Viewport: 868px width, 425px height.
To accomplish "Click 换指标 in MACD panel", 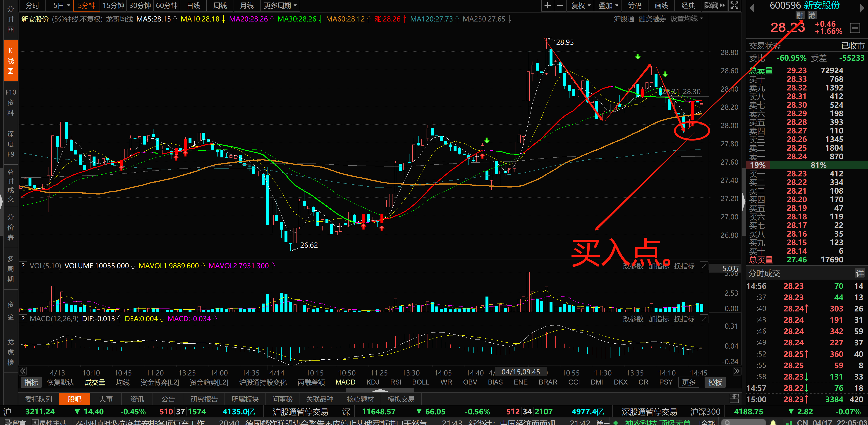I will [x=684, y=319].
